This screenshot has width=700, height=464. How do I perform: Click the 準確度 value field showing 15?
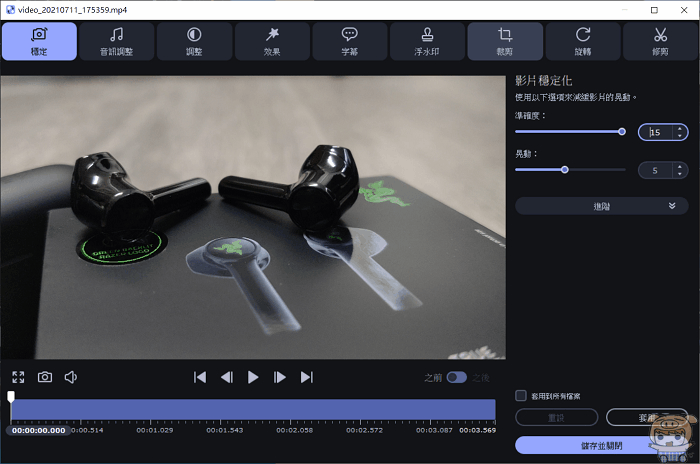tap(656, 132)
